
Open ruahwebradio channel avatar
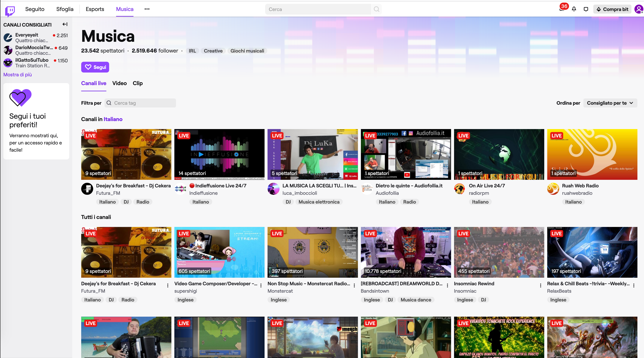(x=553, y=189)
